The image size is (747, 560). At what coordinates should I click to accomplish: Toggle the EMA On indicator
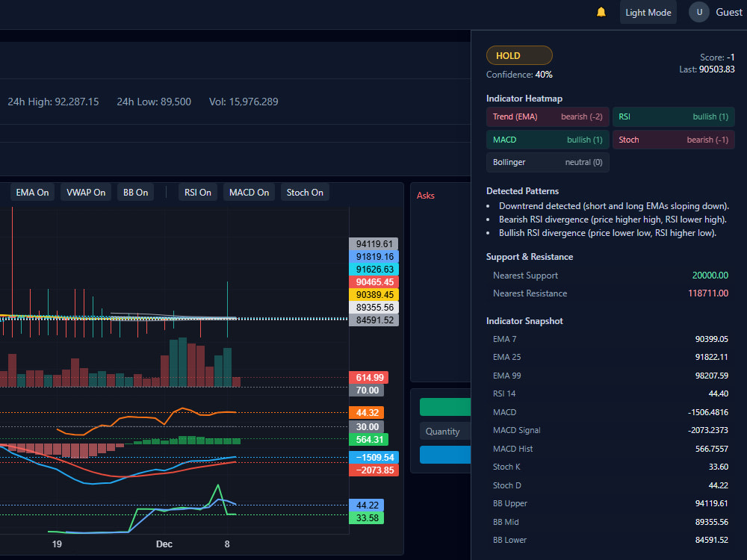pos(32,193)
